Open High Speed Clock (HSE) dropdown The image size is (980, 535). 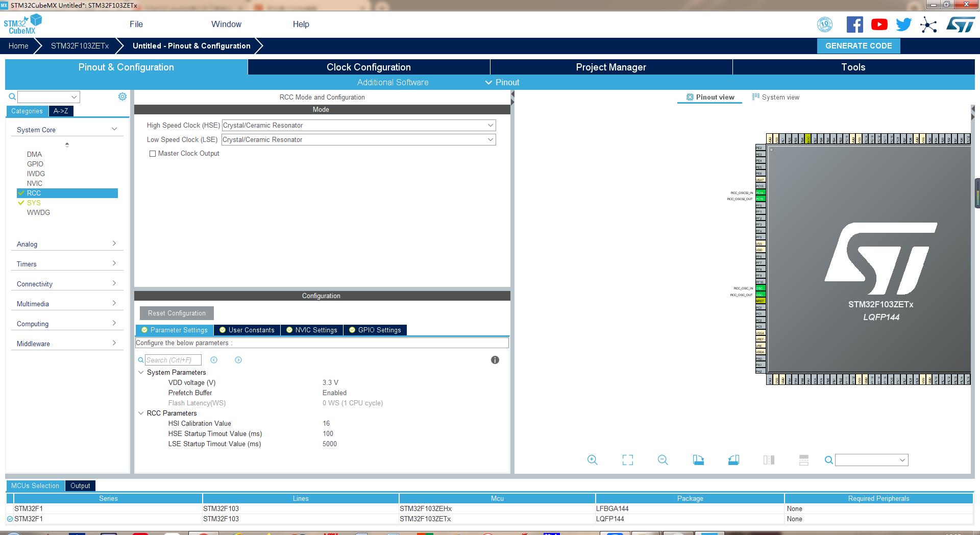click(x=359, y=125)
